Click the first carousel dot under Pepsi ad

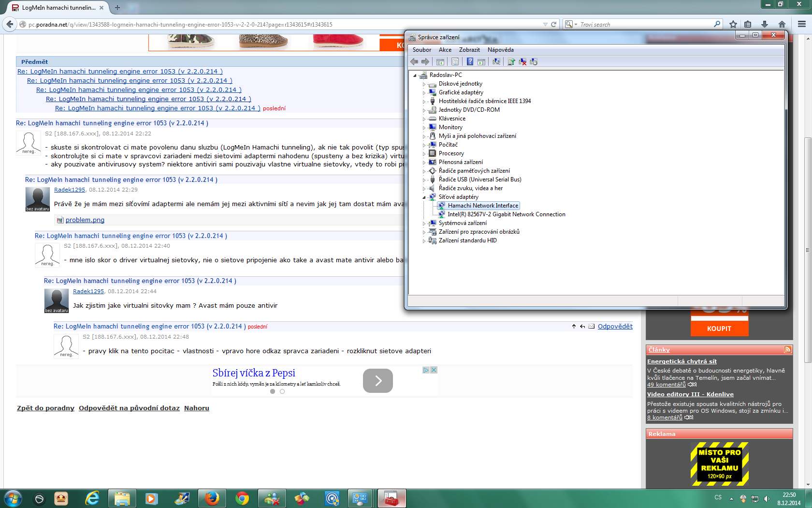click(x=273, y=391)
